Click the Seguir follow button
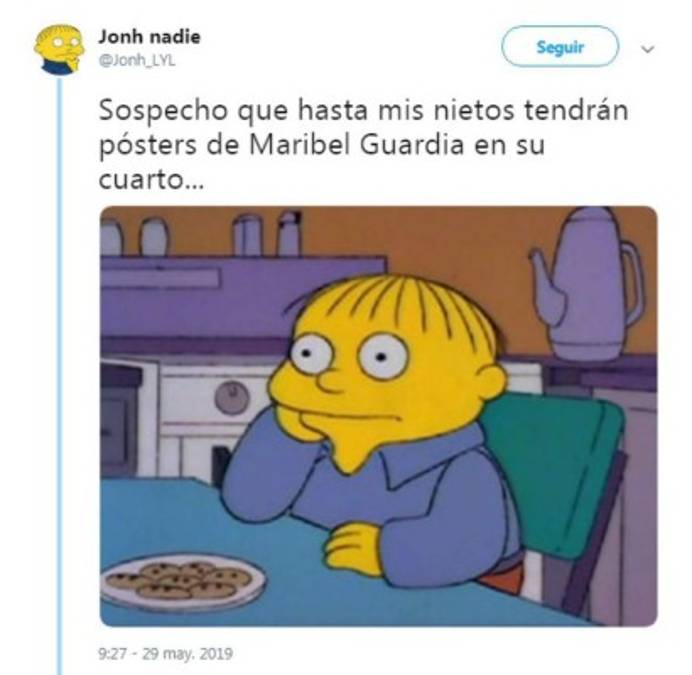This screenshot has width=692, height=675. 560,47
